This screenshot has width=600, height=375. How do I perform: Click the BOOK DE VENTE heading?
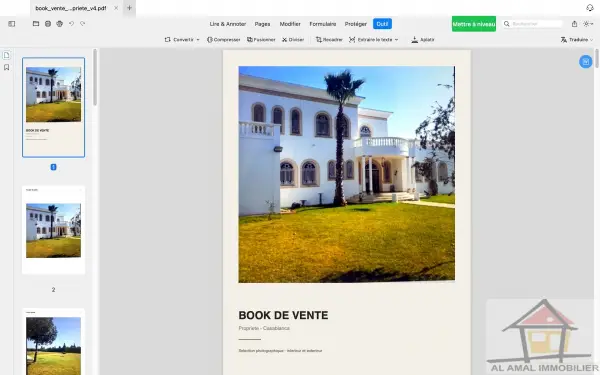coord(283,315)
